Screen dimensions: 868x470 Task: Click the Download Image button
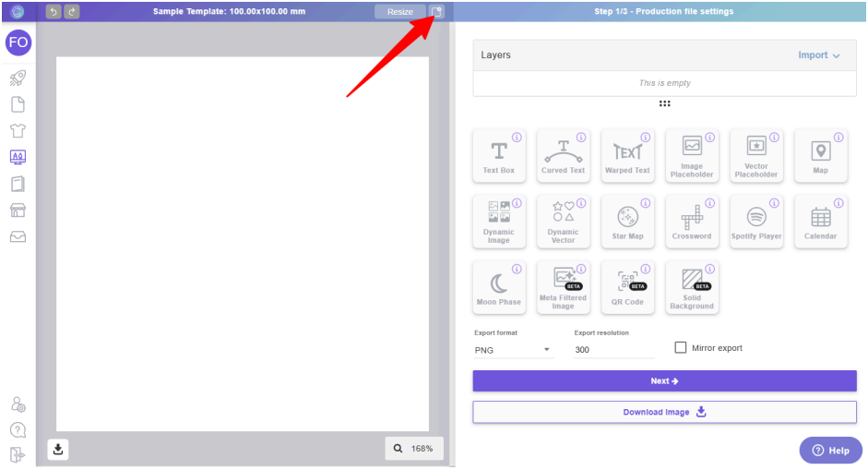tap(664, 412)
